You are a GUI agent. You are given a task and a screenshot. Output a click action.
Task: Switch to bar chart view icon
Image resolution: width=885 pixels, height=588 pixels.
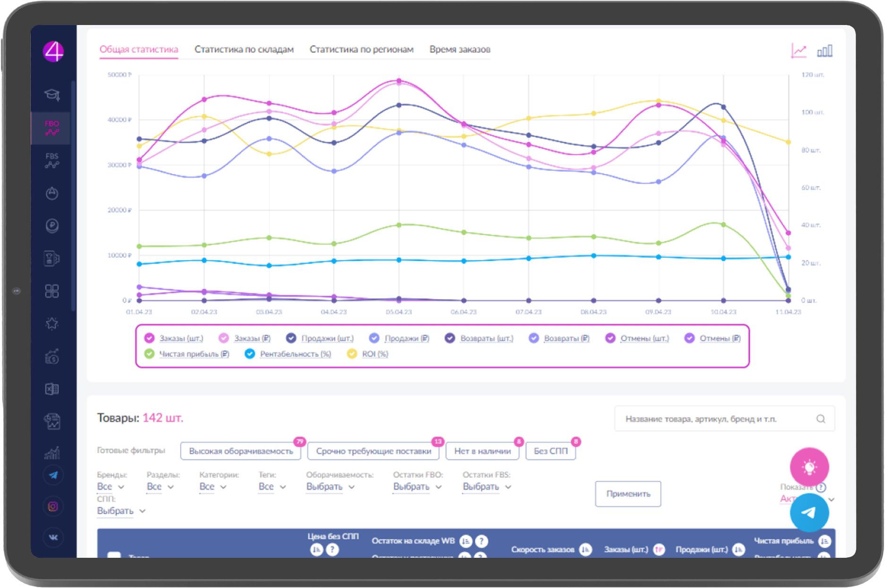(825, 51)
